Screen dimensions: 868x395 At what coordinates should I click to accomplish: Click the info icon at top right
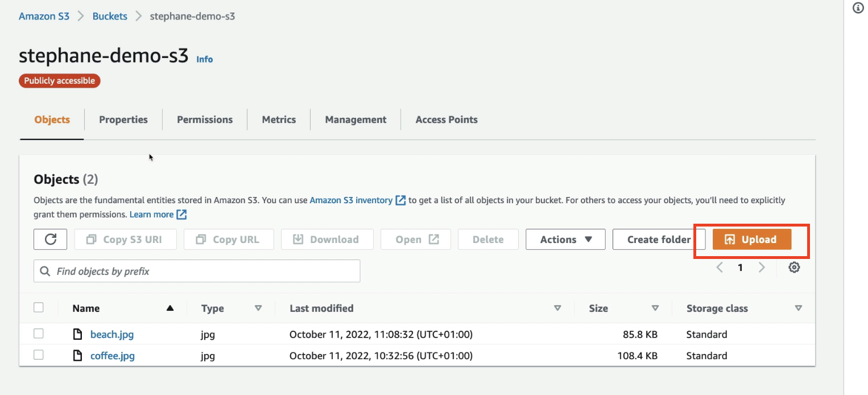859,9
